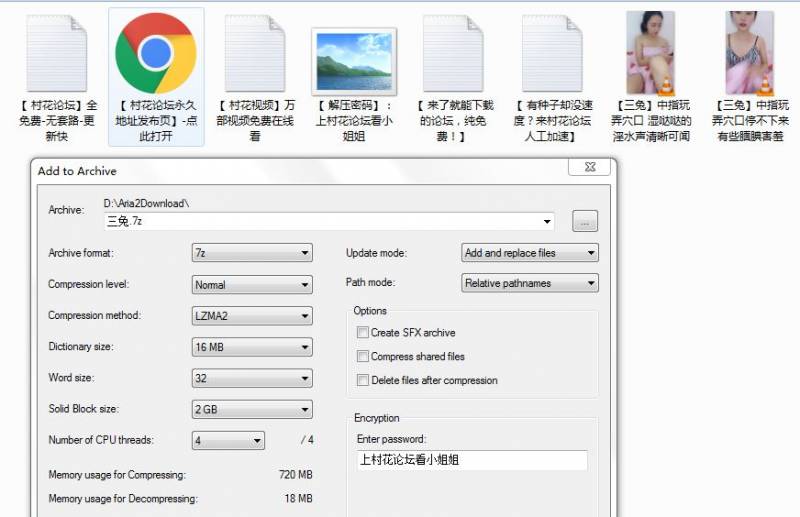Screen dimensions: 800x517
Task: Click the Enter password input field
Action: (x=471, y=460)
